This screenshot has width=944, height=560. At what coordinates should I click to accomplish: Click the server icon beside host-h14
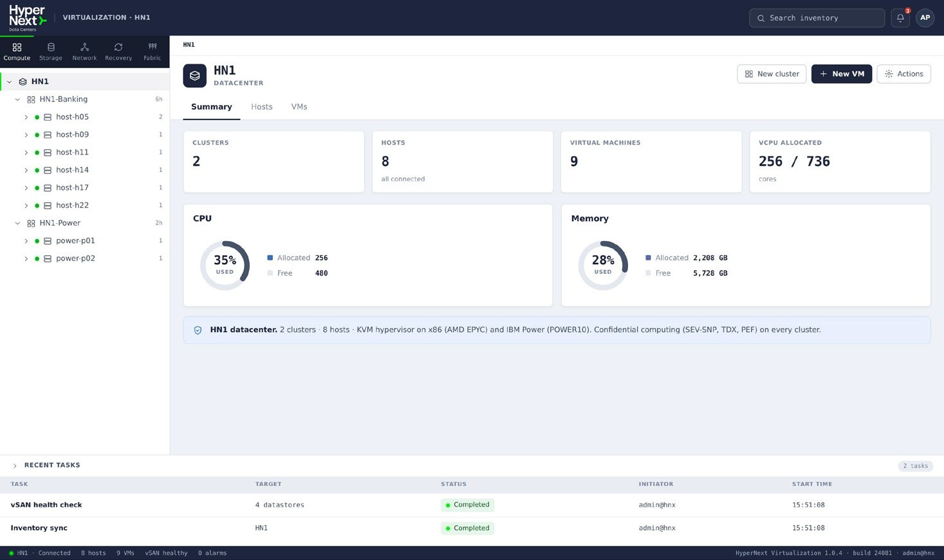(x=48, y=170)
